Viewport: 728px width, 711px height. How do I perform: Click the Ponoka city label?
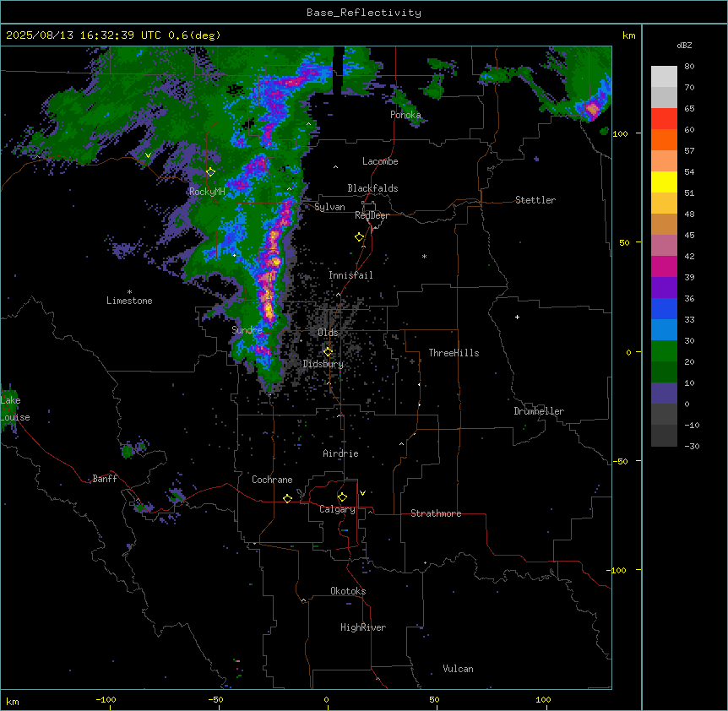405,115
